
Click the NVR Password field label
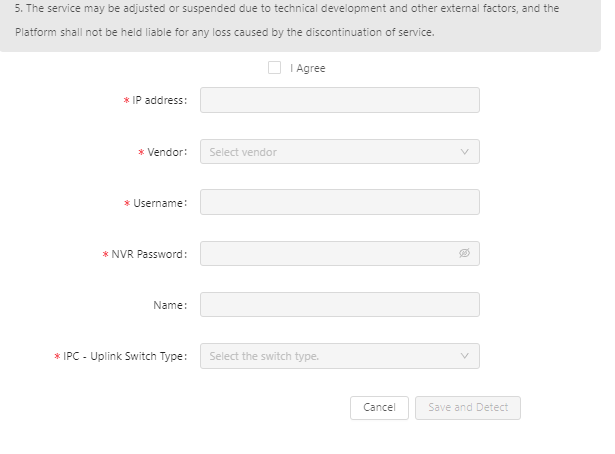point(149,254)
